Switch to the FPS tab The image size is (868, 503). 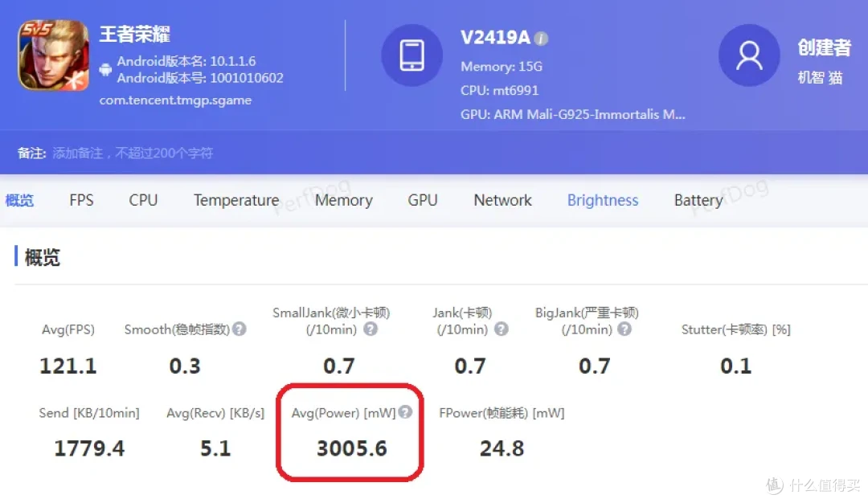click(x=81, y=200)
